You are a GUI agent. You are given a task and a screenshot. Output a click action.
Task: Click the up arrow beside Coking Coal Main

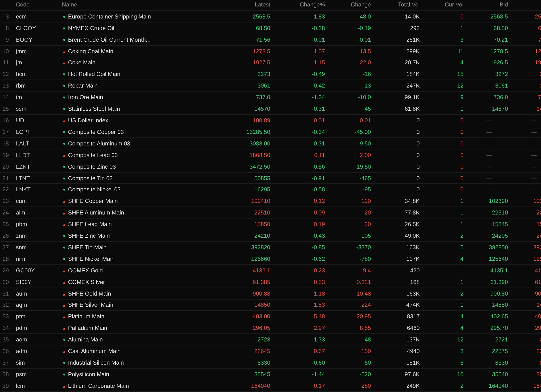[64, 52]
